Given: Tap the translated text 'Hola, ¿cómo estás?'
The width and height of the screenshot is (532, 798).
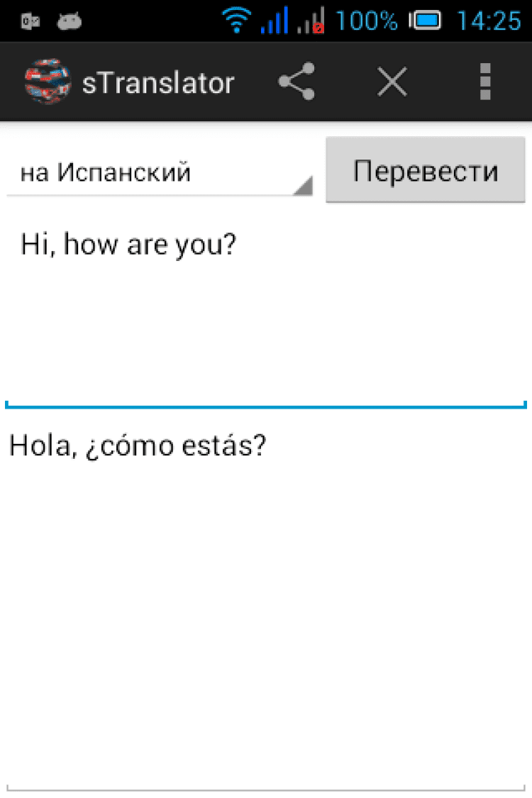Looking at the screenshot, I should (138, 445).
